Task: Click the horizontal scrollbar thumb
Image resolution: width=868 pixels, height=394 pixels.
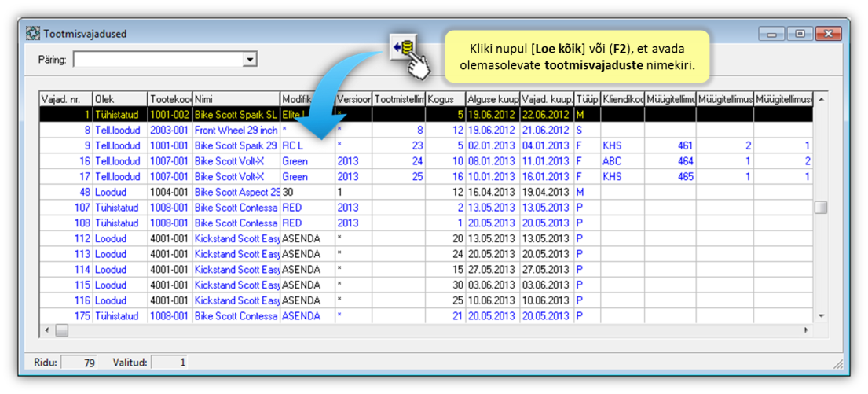Action: click(61, 330)
